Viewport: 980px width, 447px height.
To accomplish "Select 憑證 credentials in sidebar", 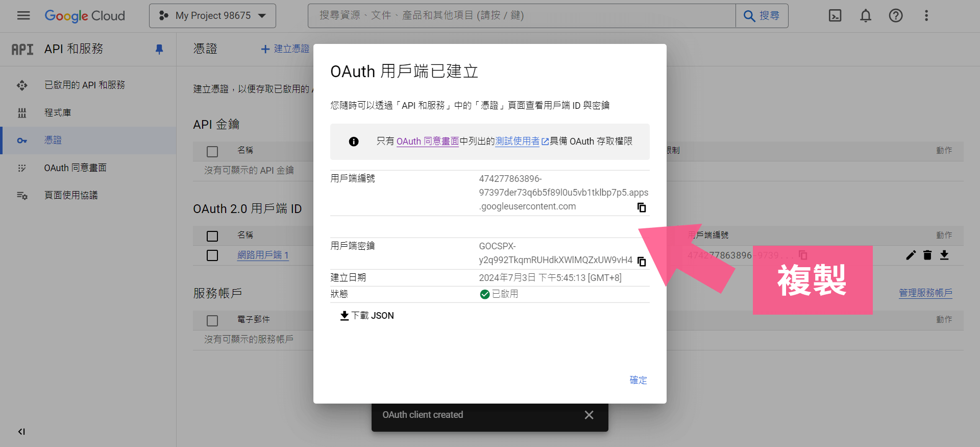I will pos(88,140).
